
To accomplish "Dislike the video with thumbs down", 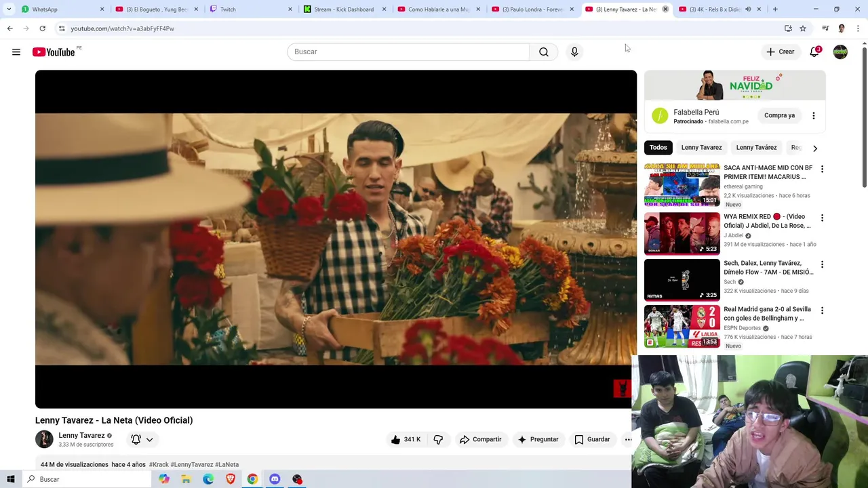I will click(x=438, y=439).
